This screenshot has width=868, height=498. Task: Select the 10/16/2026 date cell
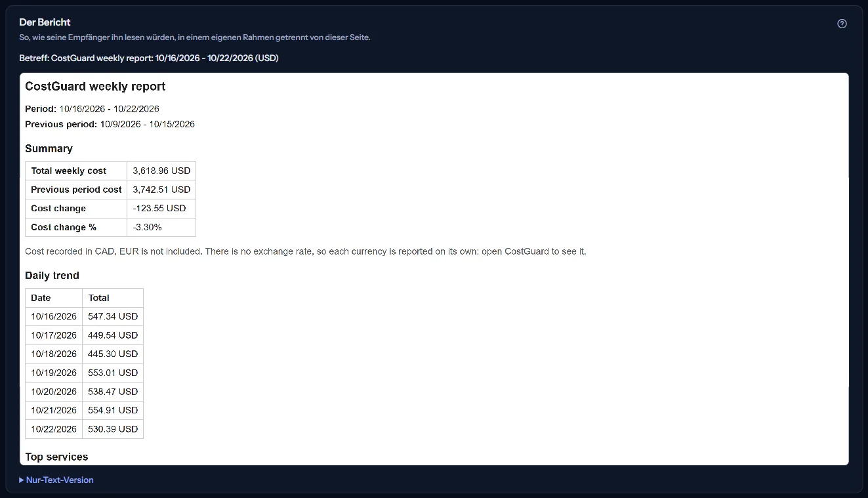coord(54,316)
